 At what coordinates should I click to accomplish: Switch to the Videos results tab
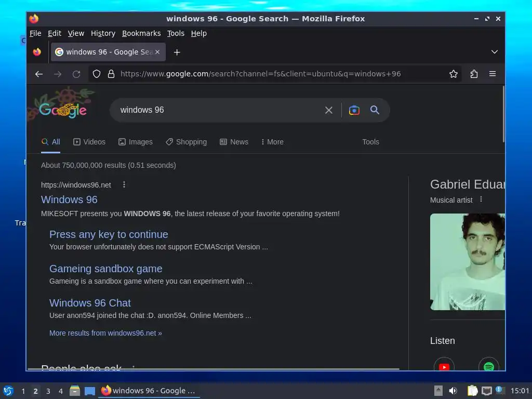click(x=89, y=142)
